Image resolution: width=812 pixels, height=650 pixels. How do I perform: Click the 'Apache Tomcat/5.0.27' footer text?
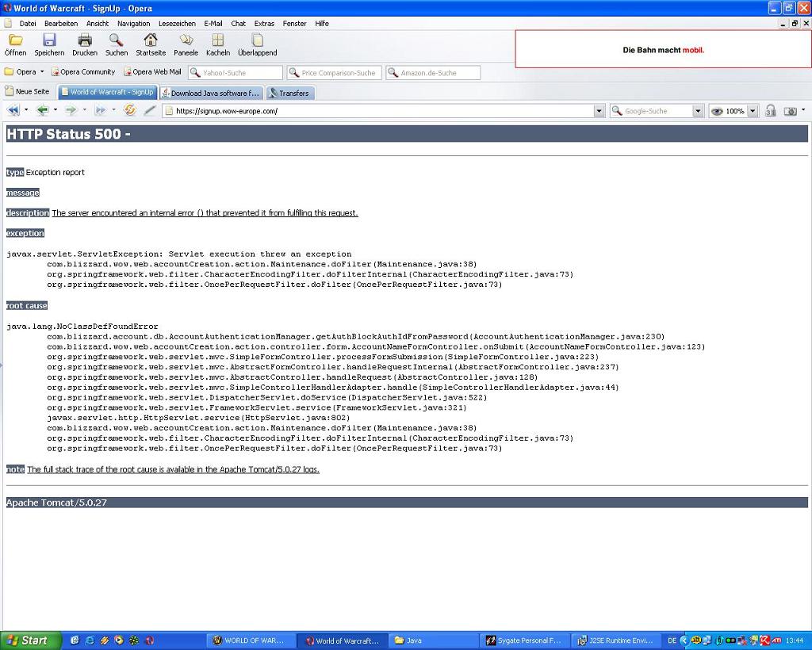coord(56,503)
